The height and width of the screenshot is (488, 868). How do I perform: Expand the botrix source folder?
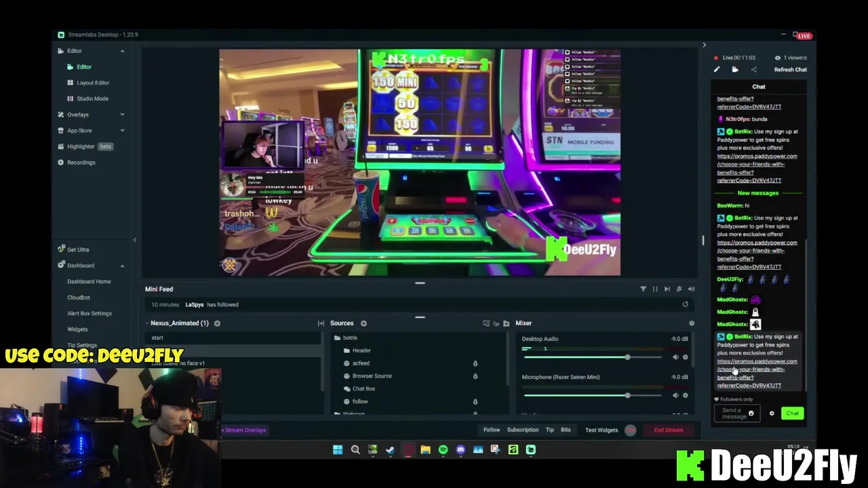pyautogui.click(x=337, y=338)
